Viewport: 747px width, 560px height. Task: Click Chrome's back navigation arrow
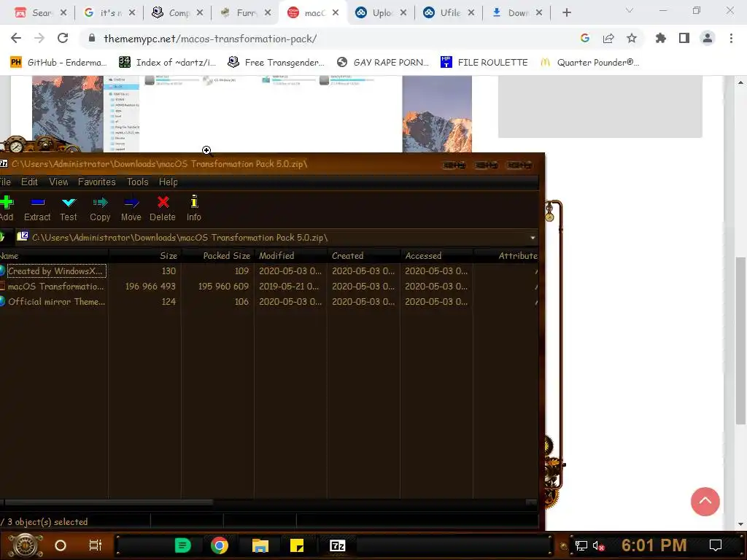pos(16,39)
